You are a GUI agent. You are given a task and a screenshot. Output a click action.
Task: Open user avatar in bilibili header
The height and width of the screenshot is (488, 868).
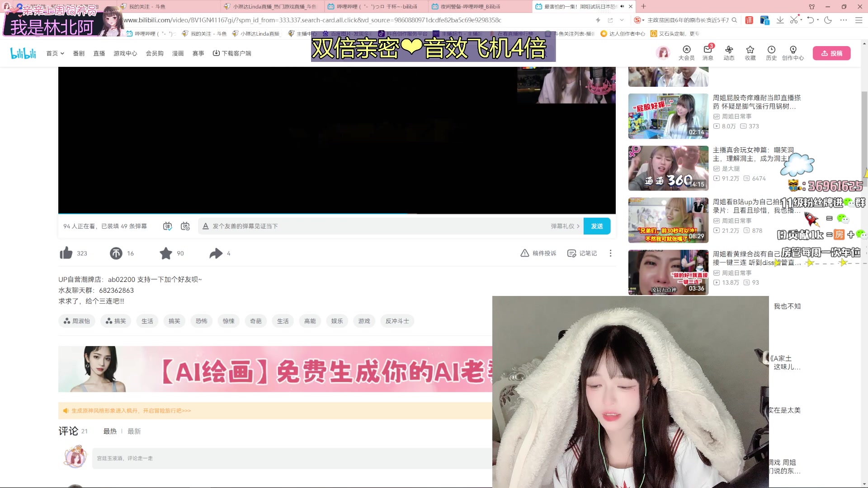(663, 53)
